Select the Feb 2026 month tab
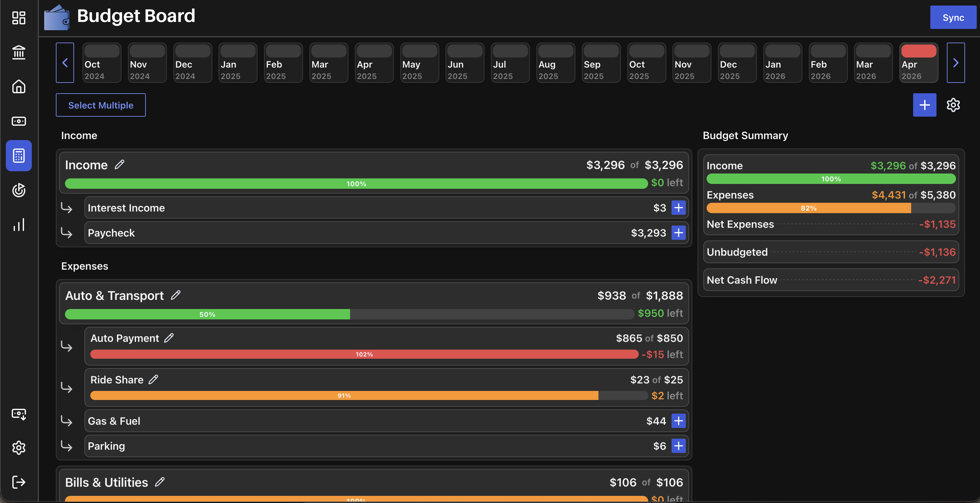This screenshot has height=503, width=980. (828, 62)
